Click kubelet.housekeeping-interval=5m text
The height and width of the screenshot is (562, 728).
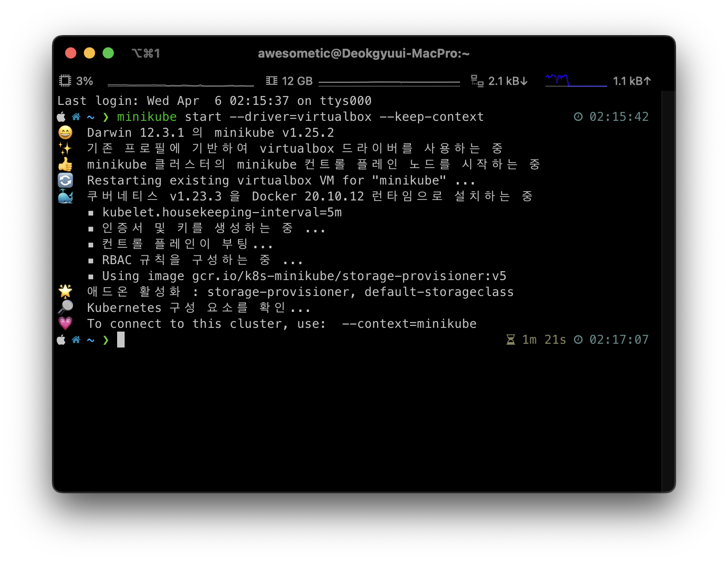(222, 212)
